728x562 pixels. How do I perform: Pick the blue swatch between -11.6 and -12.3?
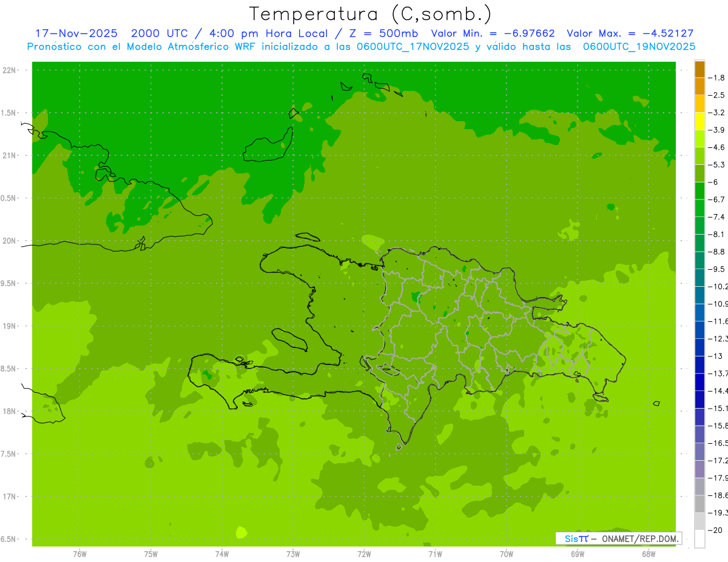(699, 330)
